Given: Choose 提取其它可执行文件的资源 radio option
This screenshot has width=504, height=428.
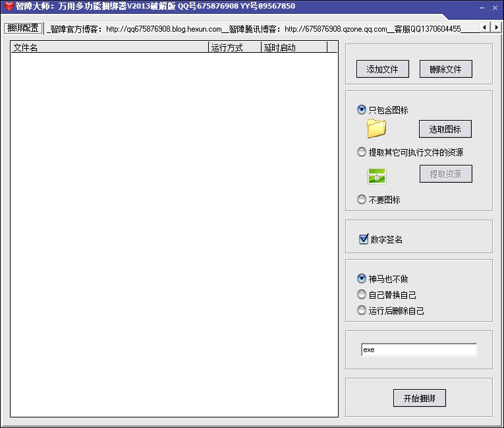Looking at the screenshot, I should click(362, 152).
